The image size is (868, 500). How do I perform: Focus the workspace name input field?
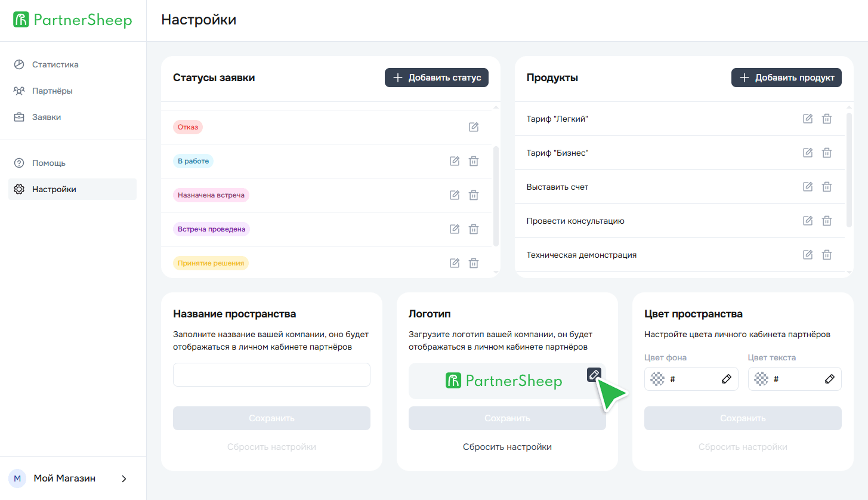tap(271, 375)
